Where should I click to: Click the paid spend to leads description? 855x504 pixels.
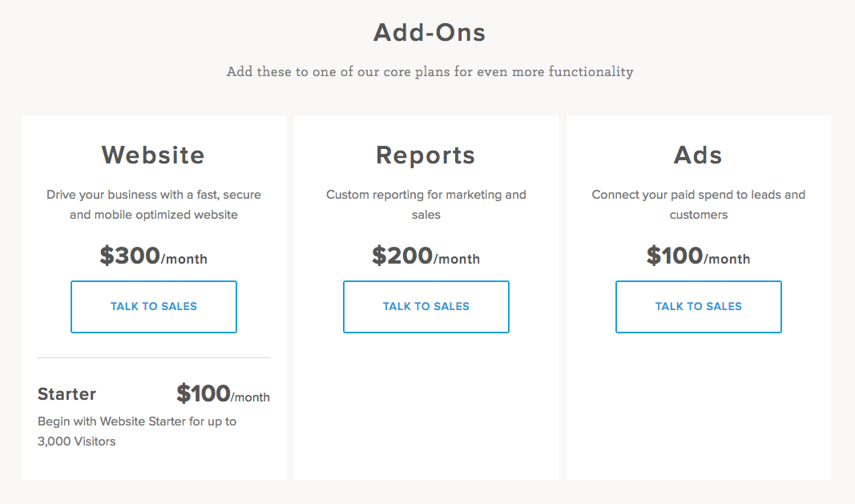tap(699, 204)
